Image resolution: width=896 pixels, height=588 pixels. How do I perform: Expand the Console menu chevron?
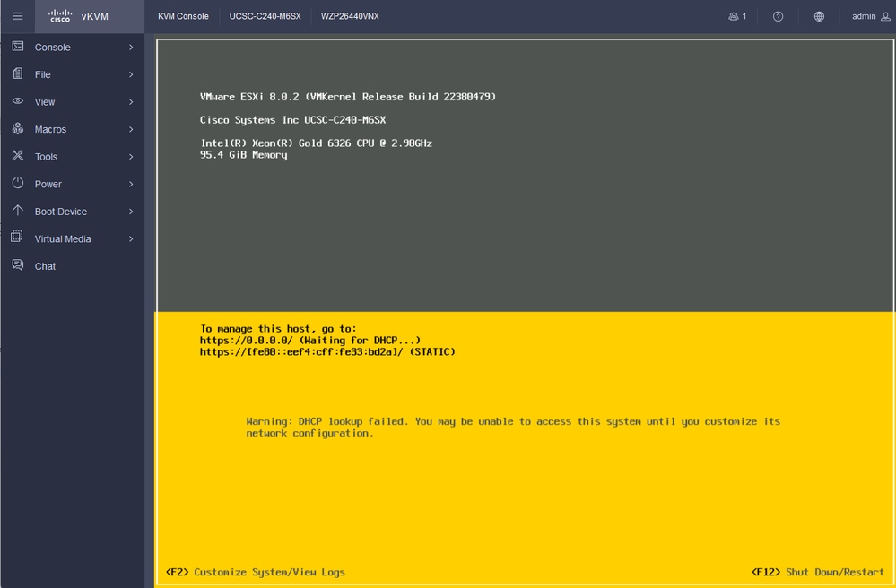(x=131, y=48)
